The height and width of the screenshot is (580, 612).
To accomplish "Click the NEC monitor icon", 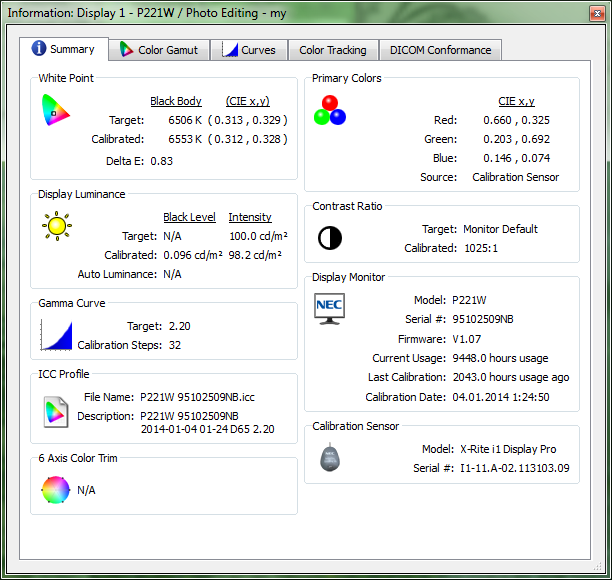I will 329,309.
